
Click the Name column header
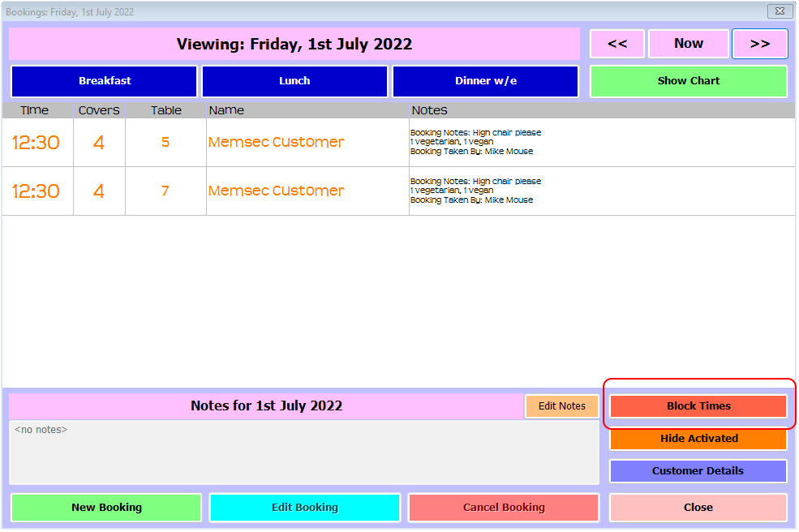click(307, 110)
